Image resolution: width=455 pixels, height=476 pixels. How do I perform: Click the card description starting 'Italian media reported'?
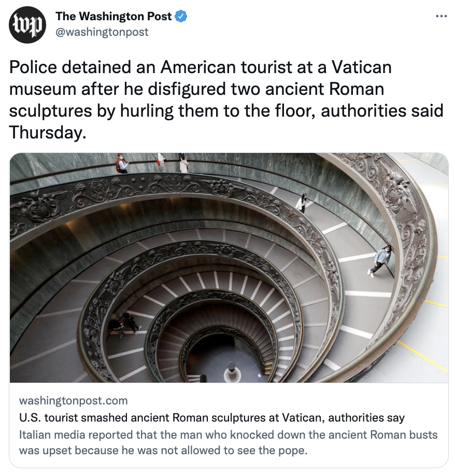pos(228,443)
